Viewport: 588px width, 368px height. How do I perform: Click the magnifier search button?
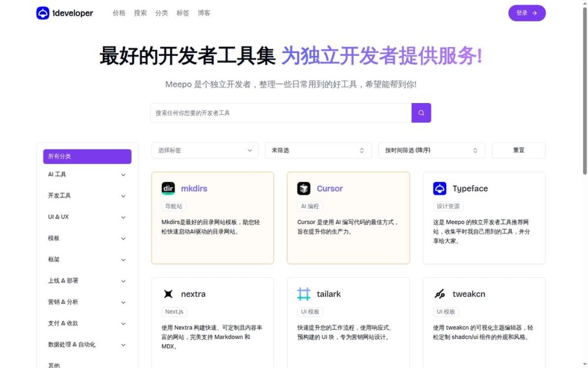[421, 112]
